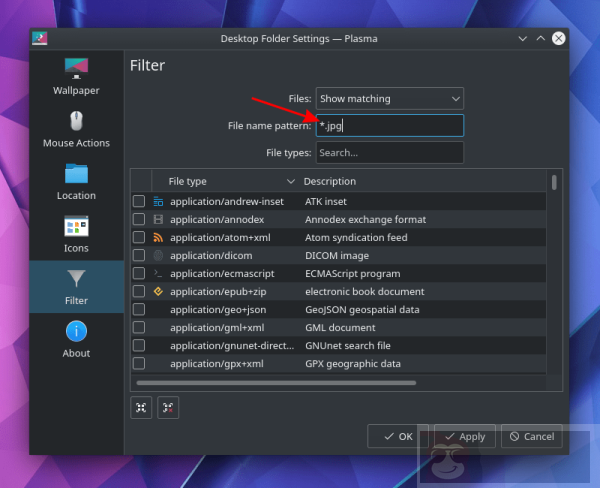Check the application/epub+zip checkbox
This screenshot has width=600, height=488.
(139, 291)
